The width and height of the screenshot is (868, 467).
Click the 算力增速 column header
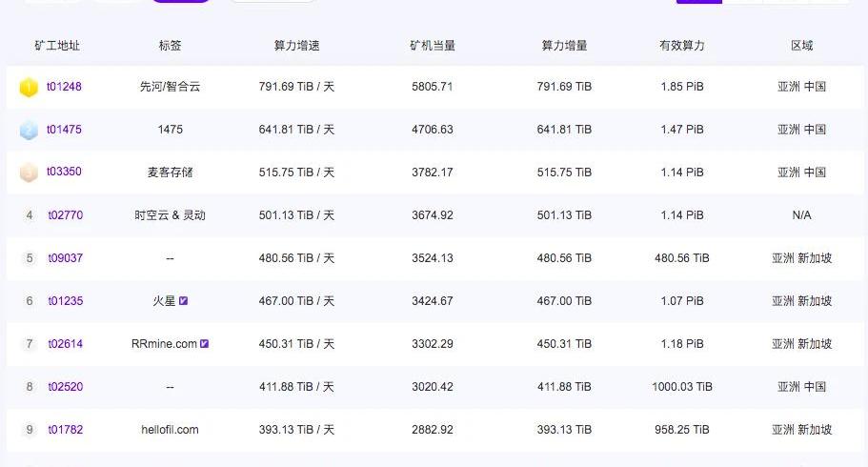click(x=296, y=46)
